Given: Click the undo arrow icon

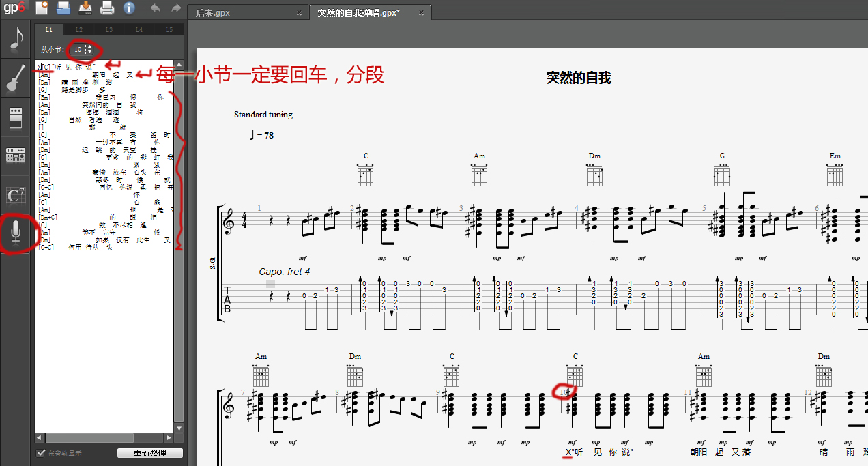Looking at the screenshot, I should pos(156,8).
